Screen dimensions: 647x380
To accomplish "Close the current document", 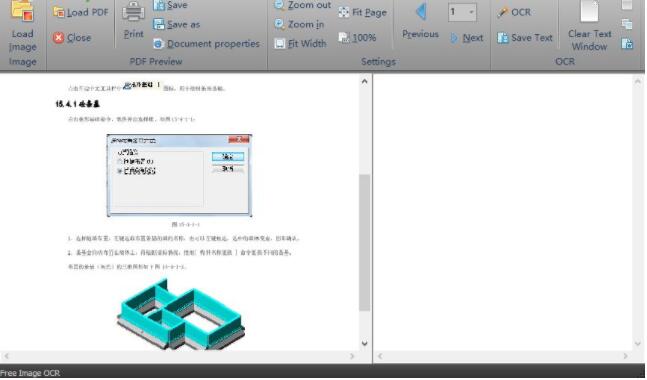I will click(x=72, y=38).
